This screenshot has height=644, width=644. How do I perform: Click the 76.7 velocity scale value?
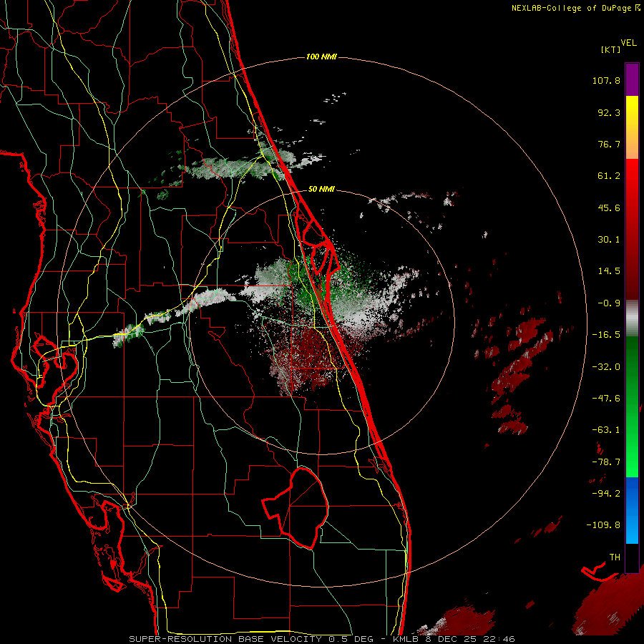609,144
